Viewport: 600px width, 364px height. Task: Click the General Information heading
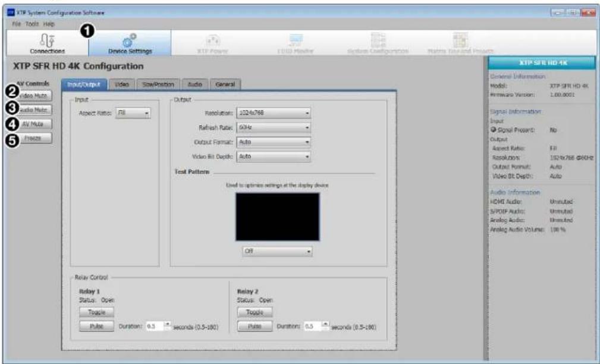pos(518,77)
